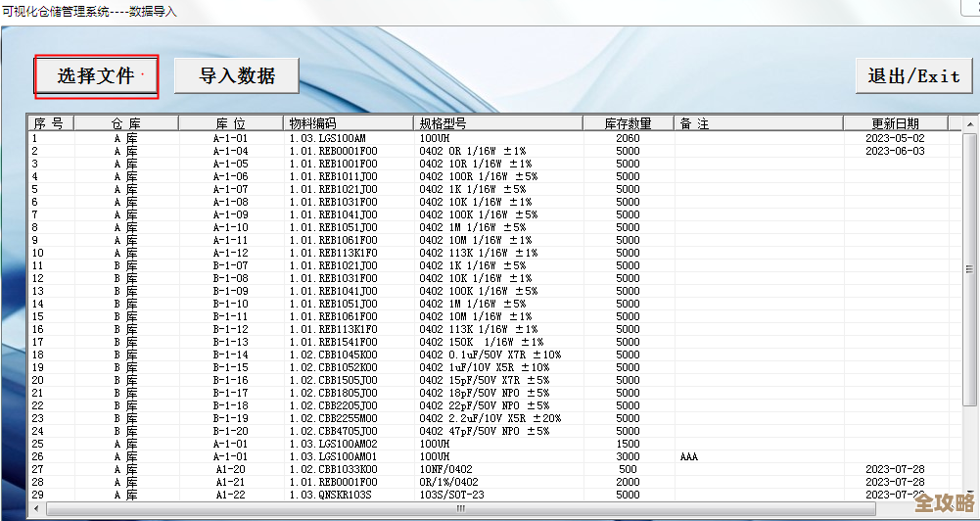
Task: Sort by the 库存数量 column header
Action: 628,123
